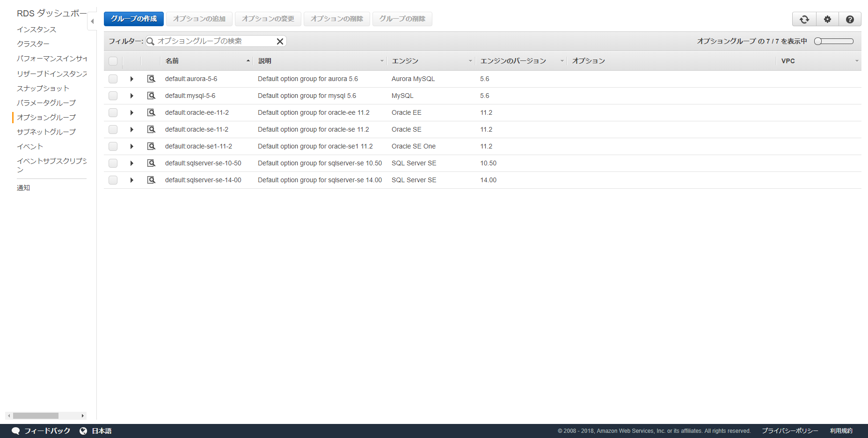Open the help question mark icon
Image resolution: width=868 pixels, height=438 pixels.
point(850,19)
